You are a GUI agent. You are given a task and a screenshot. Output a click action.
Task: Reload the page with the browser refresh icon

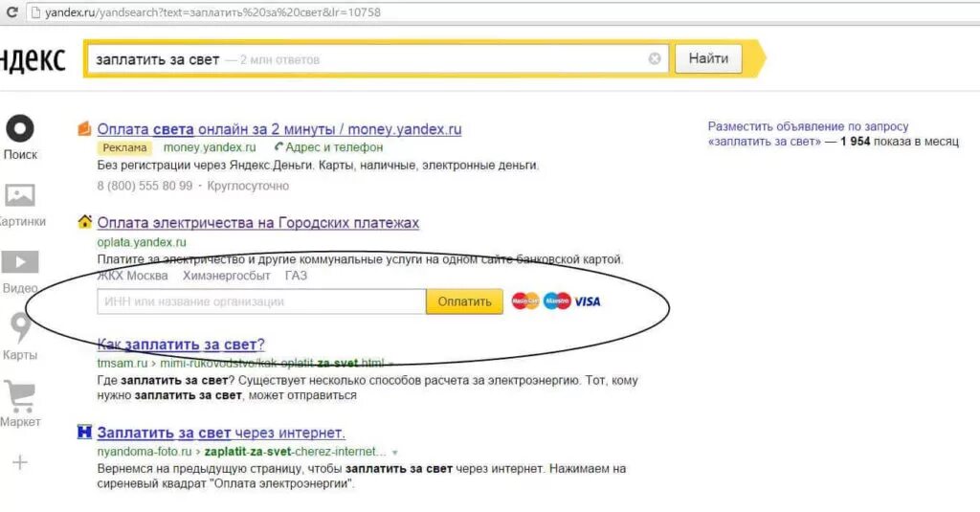(11, 11)
